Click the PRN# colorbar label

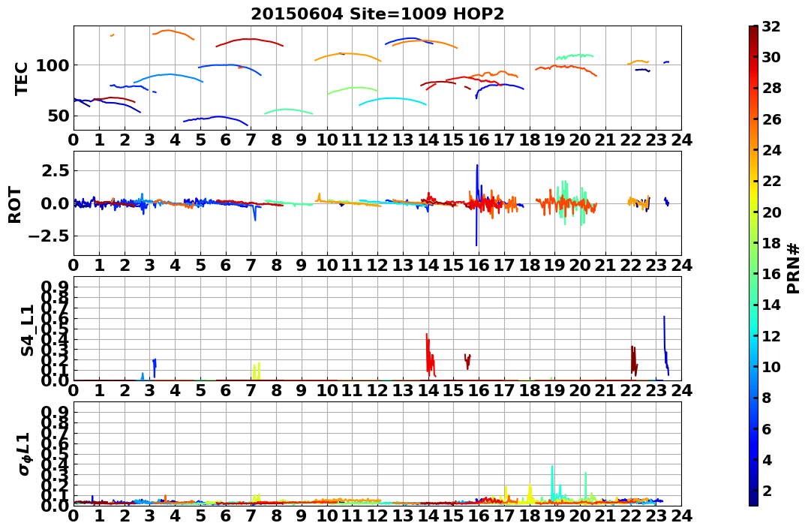click(x=793, y=269)
